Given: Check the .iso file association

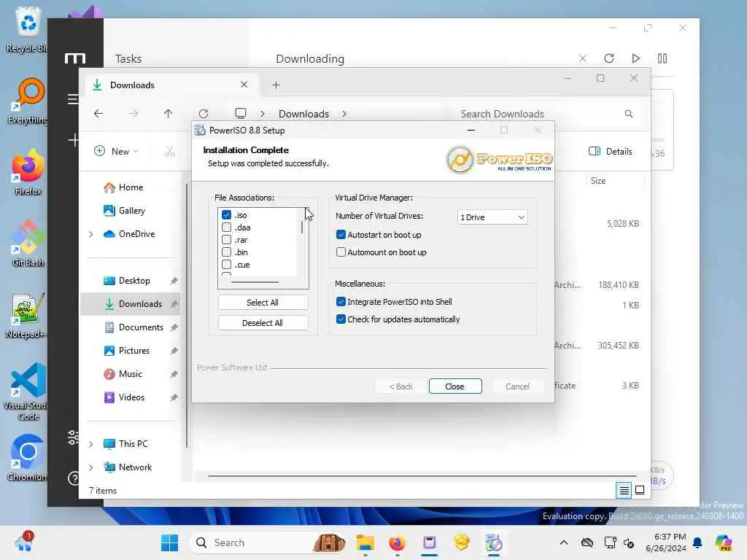Looking at the screenshot, I should (x=226, y=215).
